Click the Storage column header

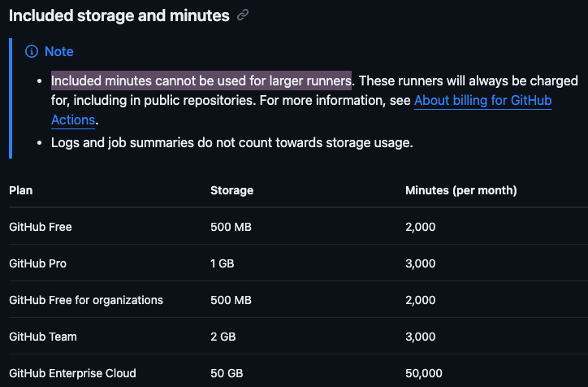[x=231, y=190]
